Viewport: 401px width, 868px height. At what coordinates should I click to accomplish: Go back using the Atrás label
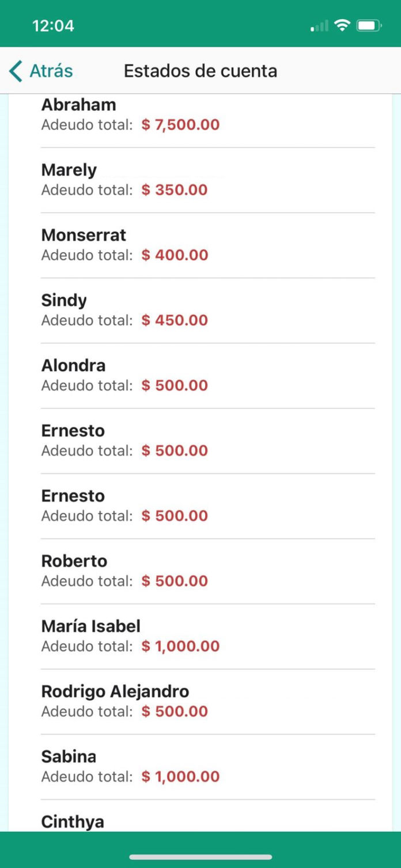click(x=51, y=71)
